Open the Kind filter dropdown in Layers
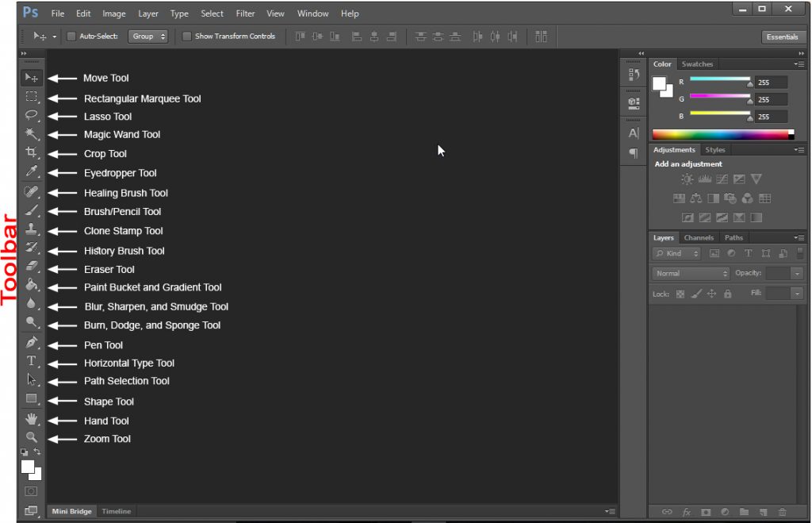 (675, 253)
